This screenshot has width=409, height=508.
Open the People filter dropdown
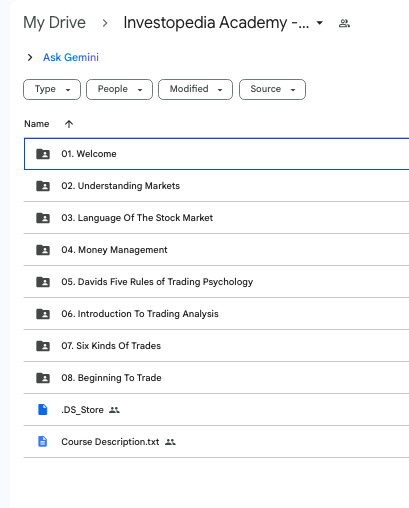(119, 89)
